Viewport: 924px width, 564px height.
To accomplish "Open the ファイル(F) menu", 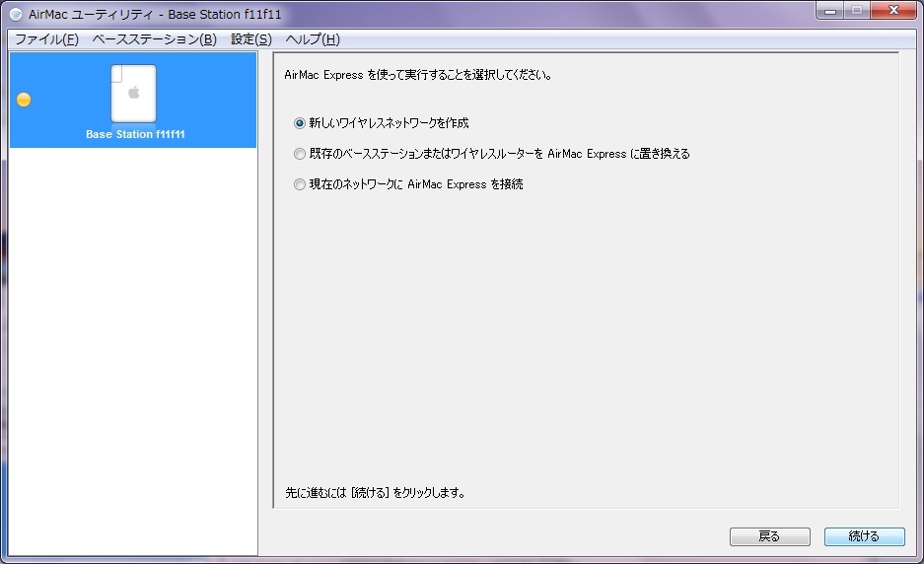I will click(46, 39).
